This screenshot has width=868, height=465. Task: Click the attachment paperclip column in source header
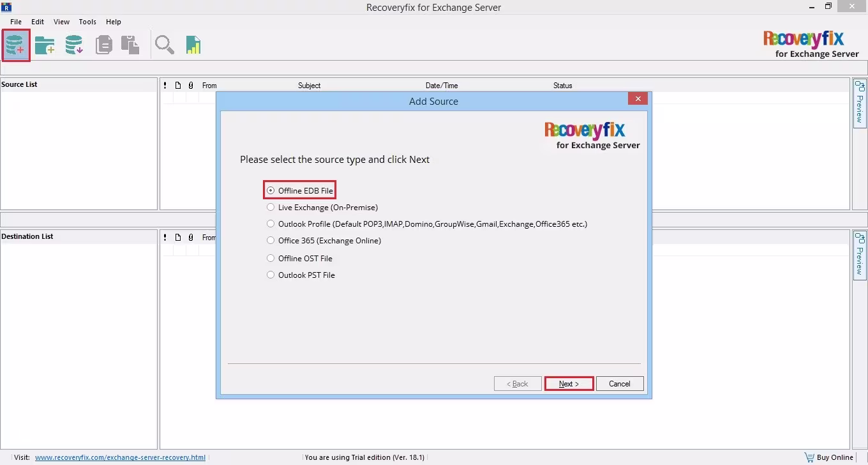(191, 86)
